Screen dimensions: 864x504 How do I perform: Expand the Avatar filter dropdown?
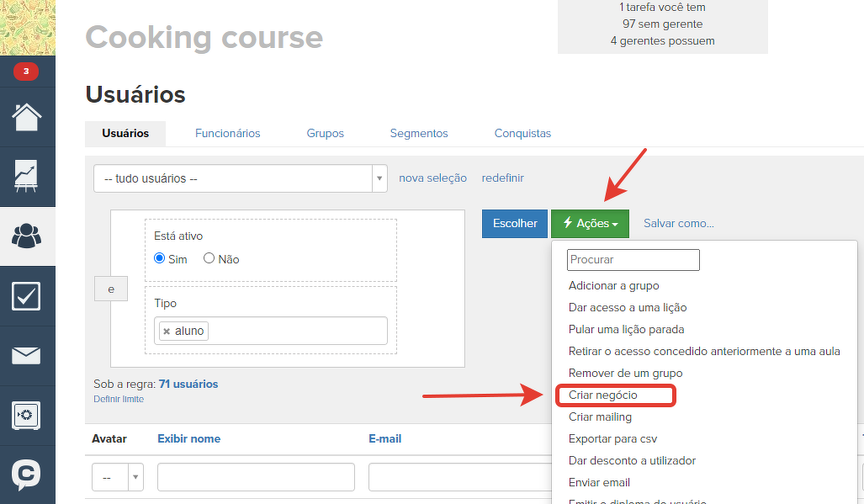[135, 477]
